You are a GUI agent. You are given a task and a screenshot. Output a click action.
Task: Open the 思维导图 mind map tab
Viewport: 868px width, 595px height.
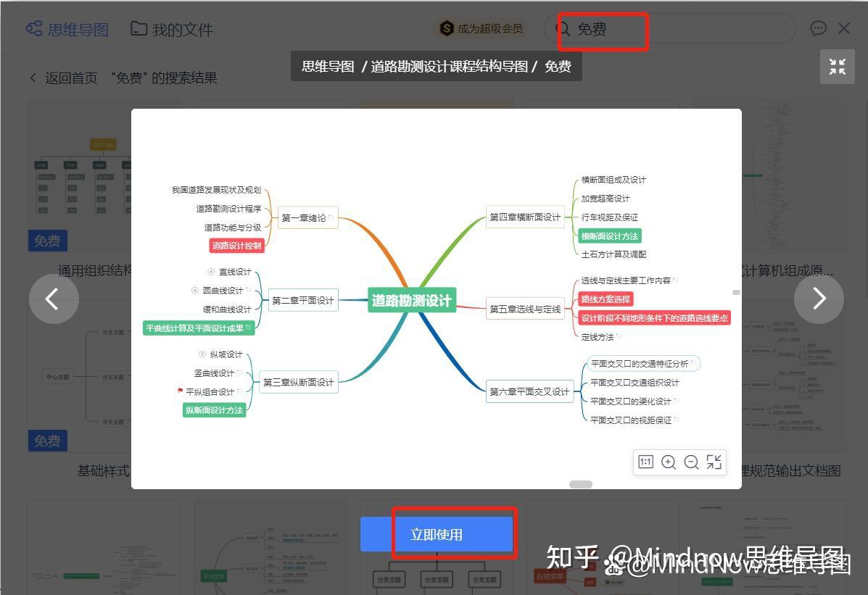click(67, 29)
